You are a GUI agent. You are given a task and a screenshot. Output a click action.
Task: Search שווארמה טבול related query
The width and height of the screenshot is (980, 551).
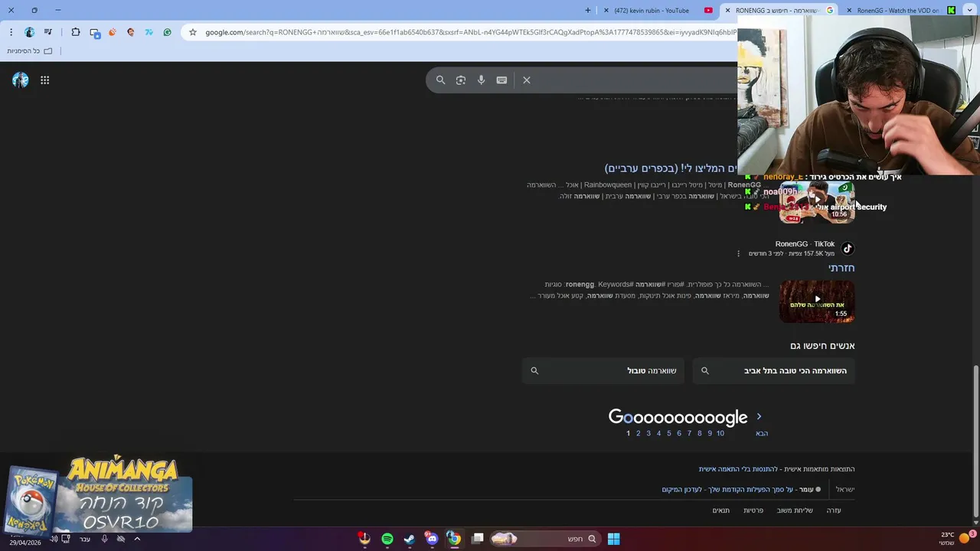point(603,370)
